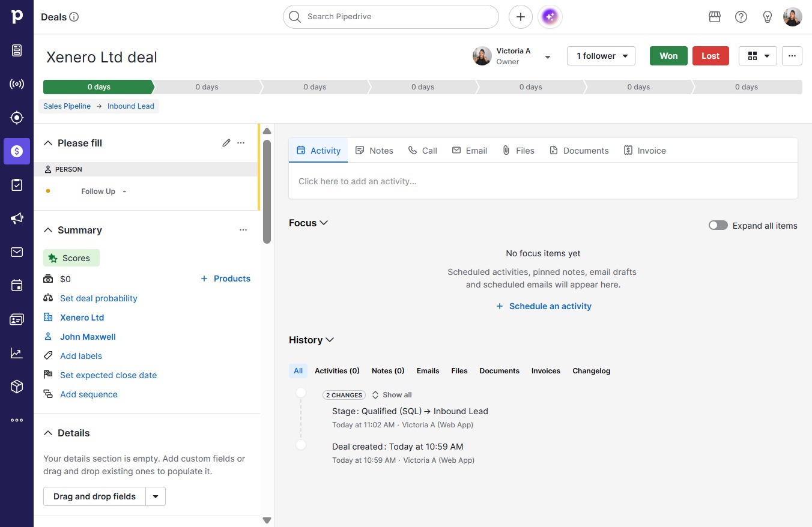Click the Drag and drop fields button
This screenshot has width=812, height=527.
[x=94, y=496]
